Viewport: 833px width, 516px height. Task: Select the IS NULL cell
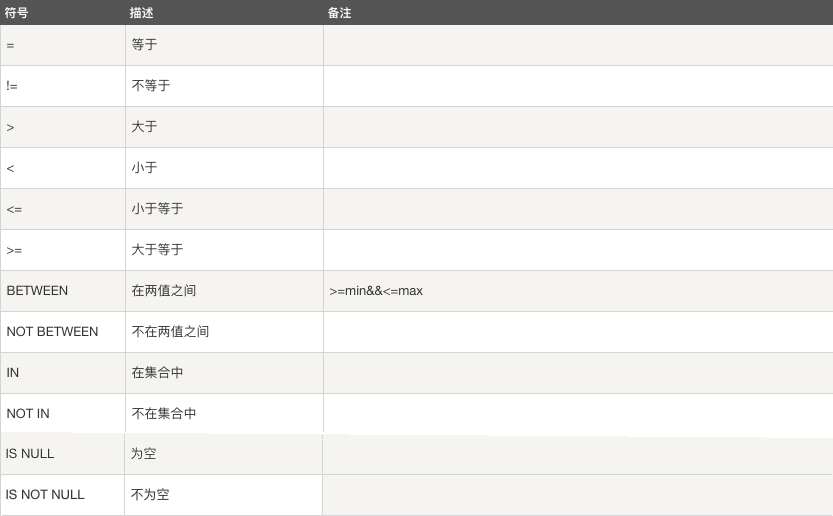[x=30, y=454]
